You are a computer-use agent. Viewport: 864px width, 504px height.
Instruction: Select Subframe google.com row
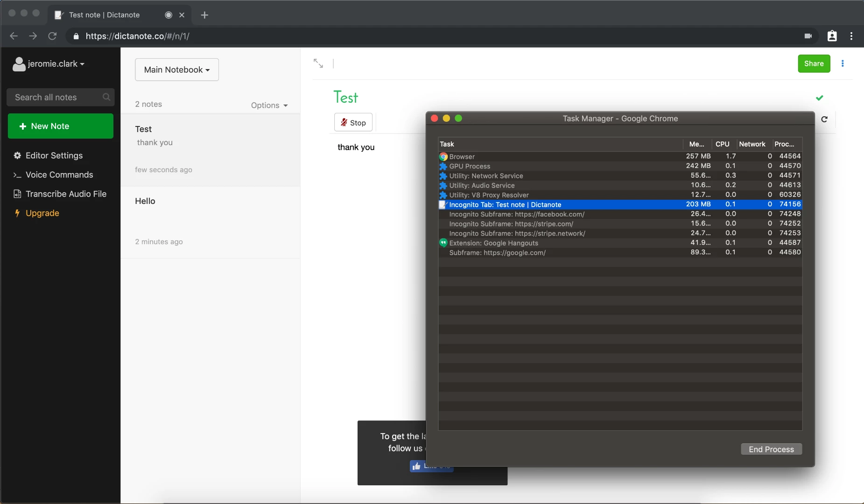click(x=620, y=252)
